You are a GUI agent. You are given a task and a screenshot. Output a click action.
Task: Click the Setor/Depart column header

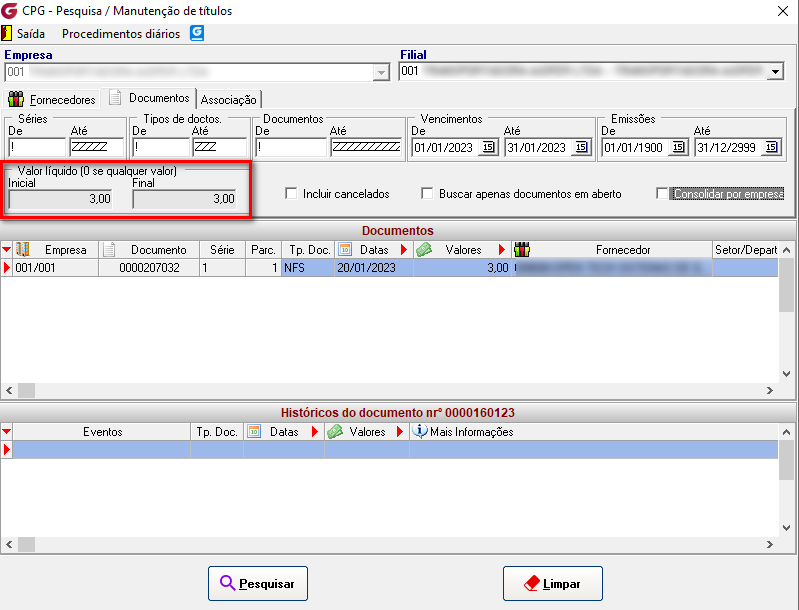(745, 250)
